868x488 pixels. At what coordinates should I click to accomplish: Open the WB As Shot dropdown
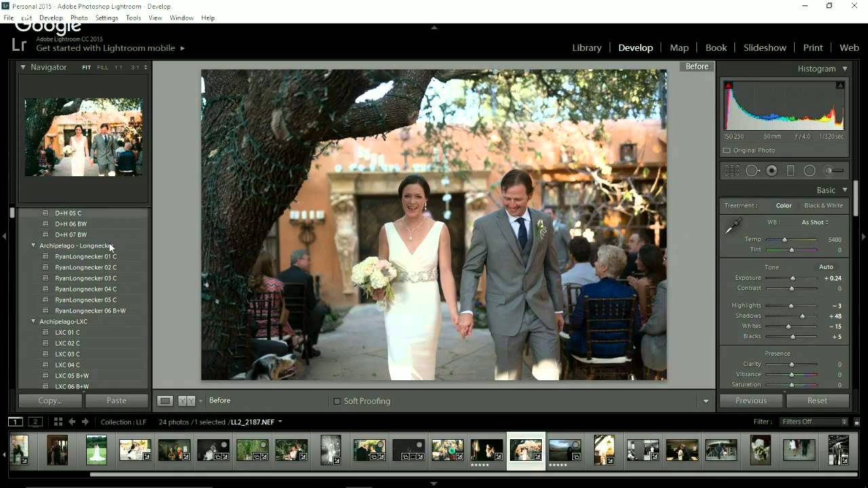(x=814, y=222)
